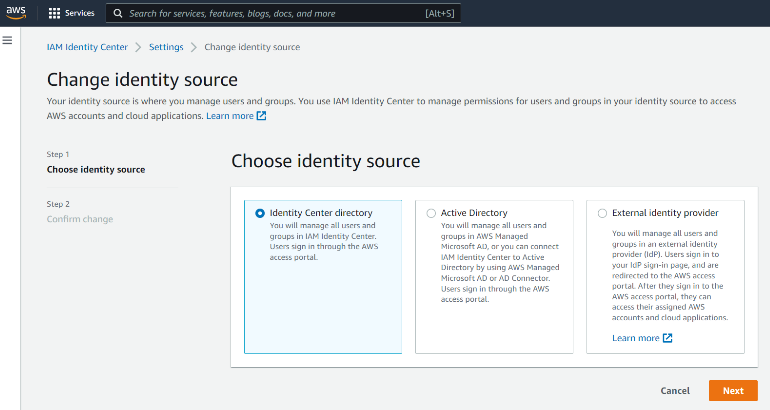Go to IAM Identity Center breadcrumb
Screen dimensions: 770x410
[87, 47]
